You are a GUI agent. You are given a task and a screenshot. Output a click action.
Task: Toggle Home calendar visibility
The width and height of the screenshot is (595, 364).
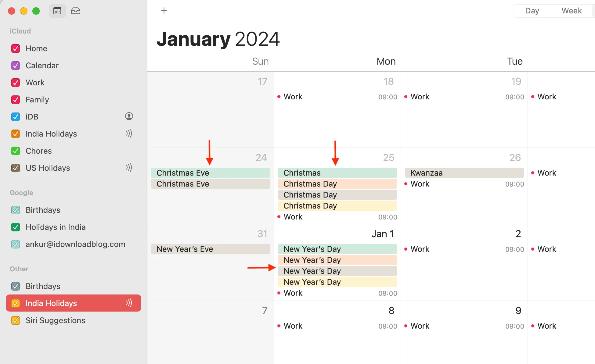[x=16, y=48]
